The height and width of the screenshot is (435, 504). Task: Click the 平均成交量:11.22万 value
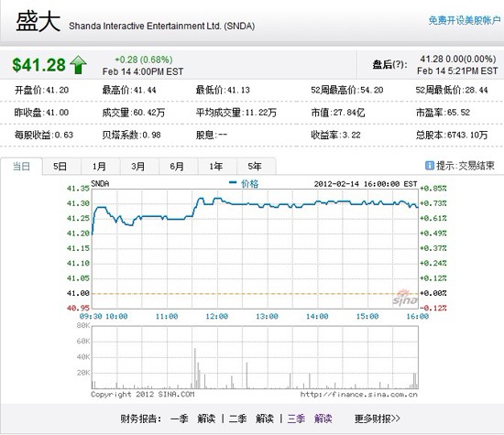coord(236,113)
